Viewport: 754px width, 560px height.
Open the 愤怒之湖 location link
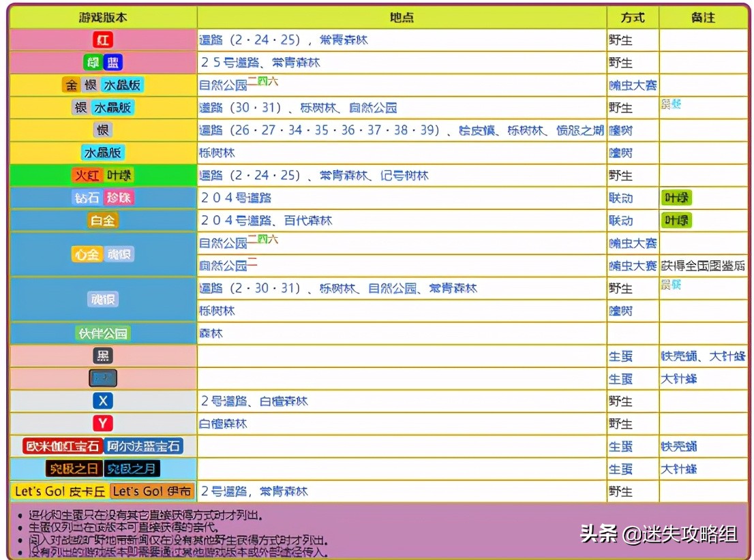click(x=579, y=130)
